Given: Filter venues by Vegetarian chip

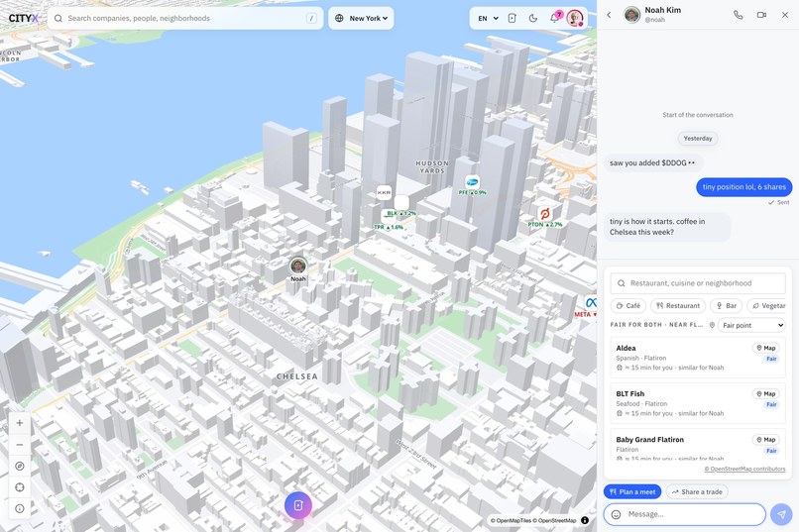Looking at the screenshot, I should click(x=768, y=305).
